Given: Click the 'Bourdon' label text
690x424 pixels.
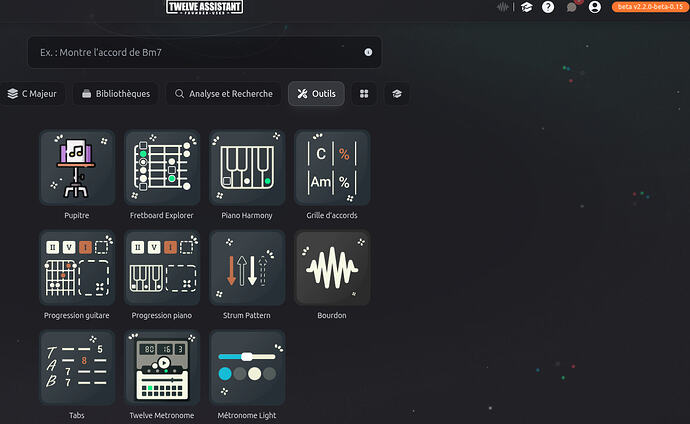Looking at the screenshot, I should coord(332,315).
